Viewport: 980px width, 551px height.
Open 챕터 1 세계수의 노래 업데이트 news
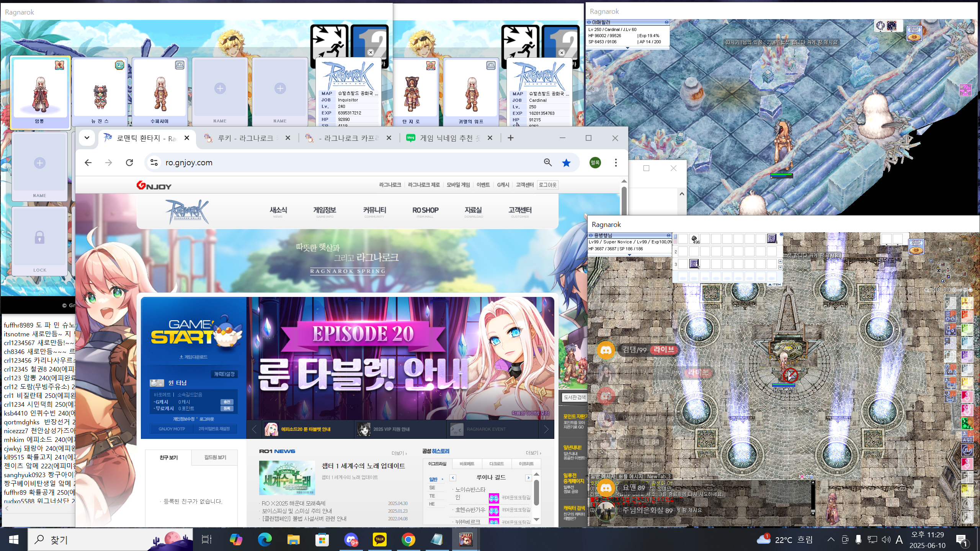click(363, 466)
